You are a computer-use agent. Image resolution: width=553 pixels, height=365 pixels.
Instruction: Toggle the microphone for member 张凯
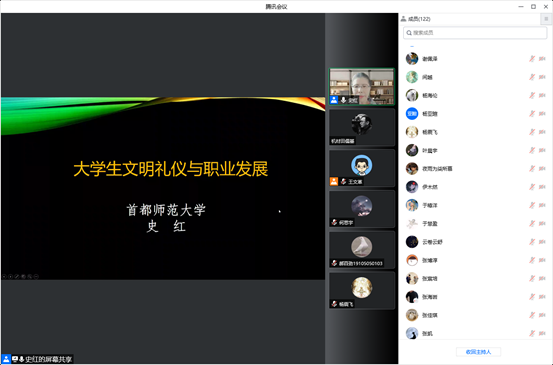coord(532,333)
